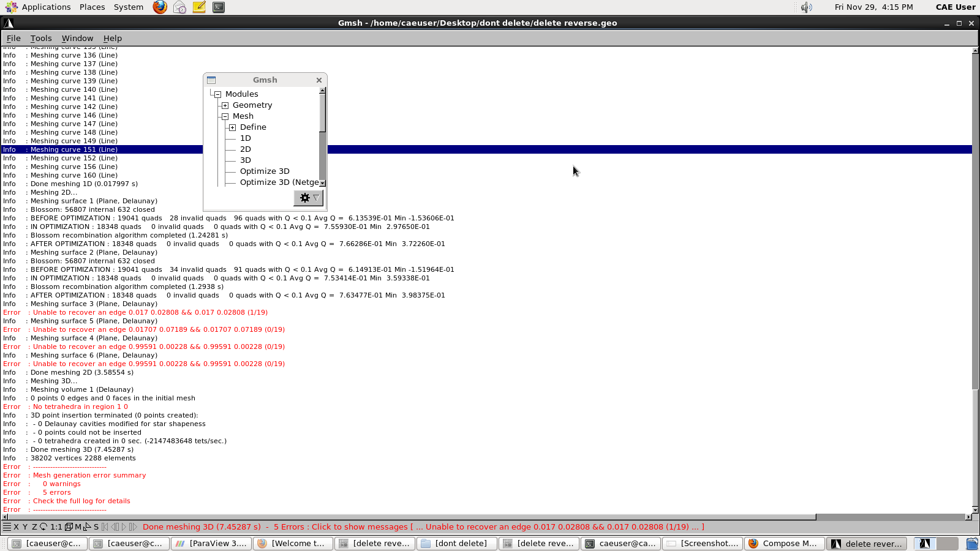
Task: Select the 'No tetrahedra in region 1 0' error
Action: pos(80,407)
